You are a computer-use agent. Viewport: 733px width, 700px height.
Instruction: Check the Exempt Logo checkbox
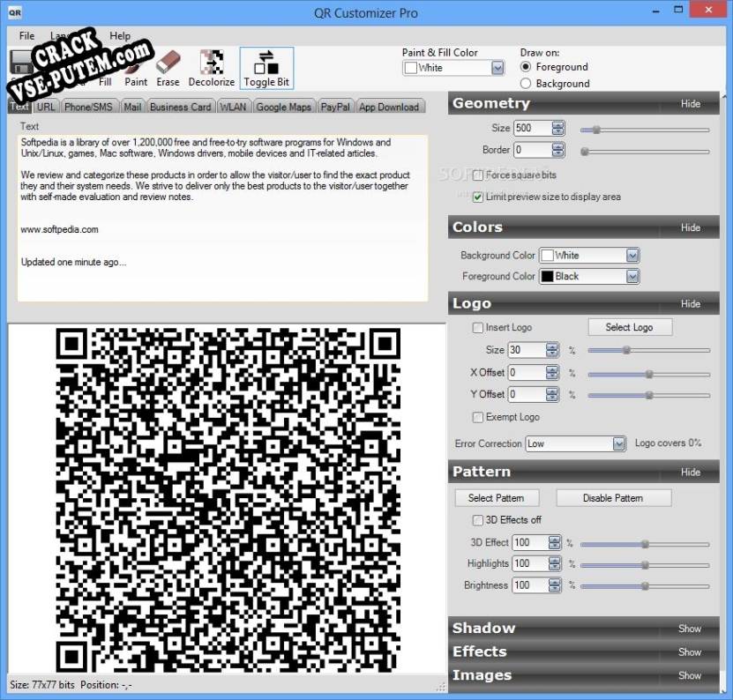pyautogui.click(x=478, y=417)
